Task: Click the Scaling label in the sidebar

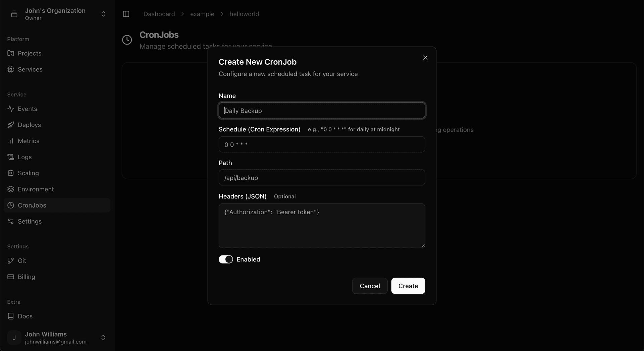Action: tap(28, 173)
